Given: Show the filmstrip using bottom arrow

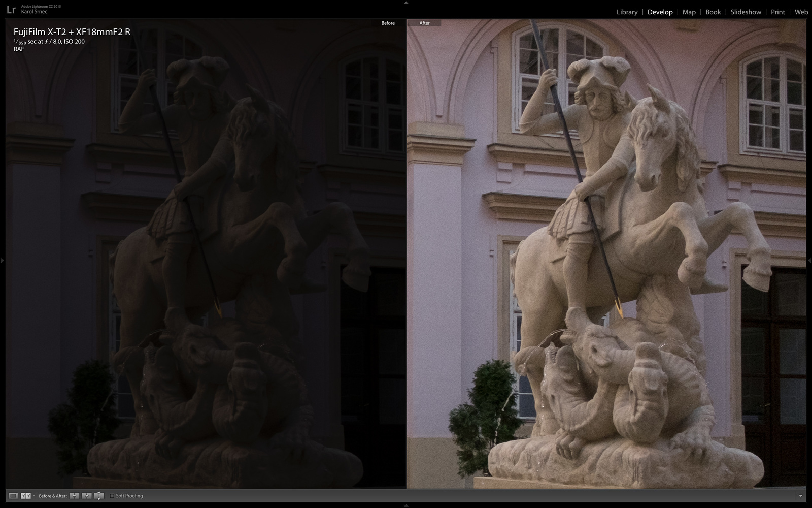Looking at the screenshot, I should 406,505.
